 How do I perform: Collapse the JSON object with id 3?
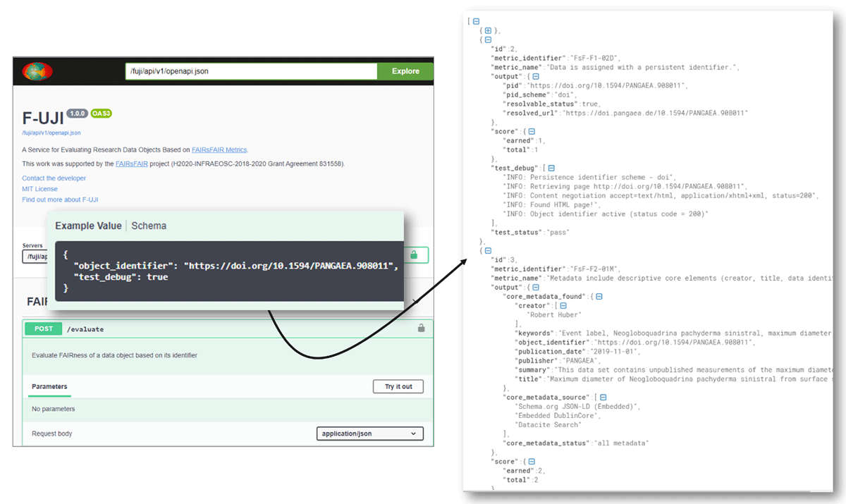tap(488, 250)
